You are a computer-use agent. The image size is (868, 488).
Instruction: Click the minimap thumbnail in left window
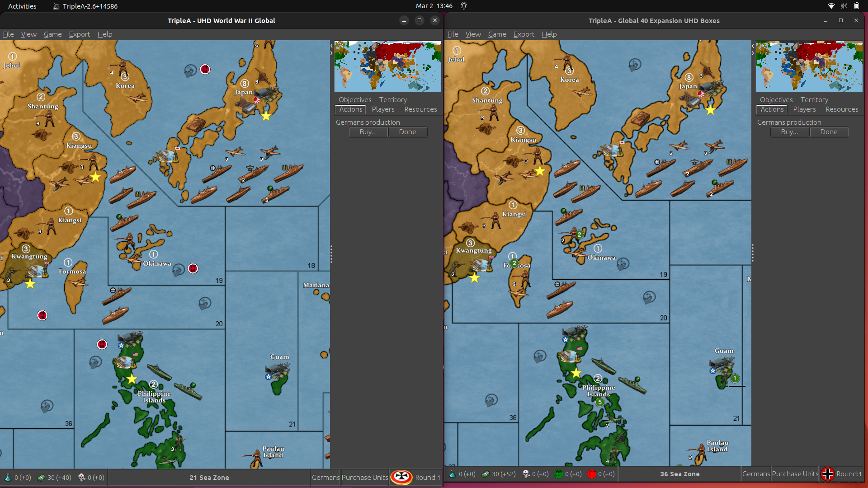point(387,66)
